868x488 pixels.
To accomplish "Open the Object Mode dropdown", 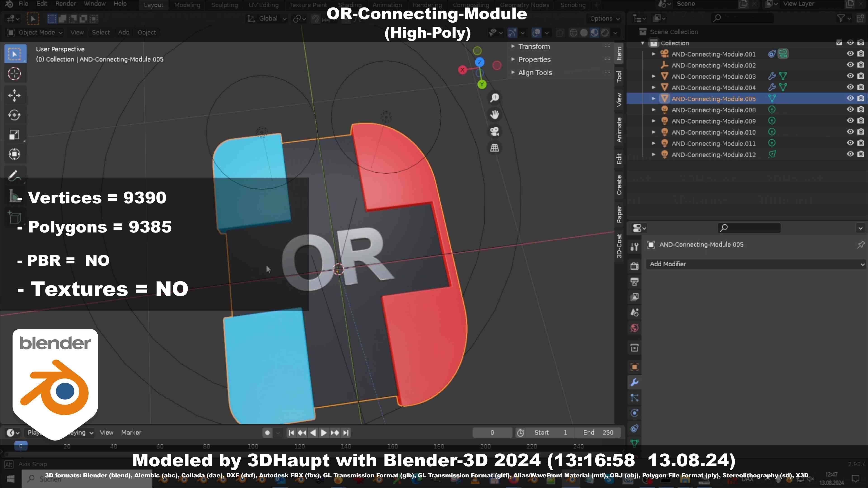I will 35,32.
